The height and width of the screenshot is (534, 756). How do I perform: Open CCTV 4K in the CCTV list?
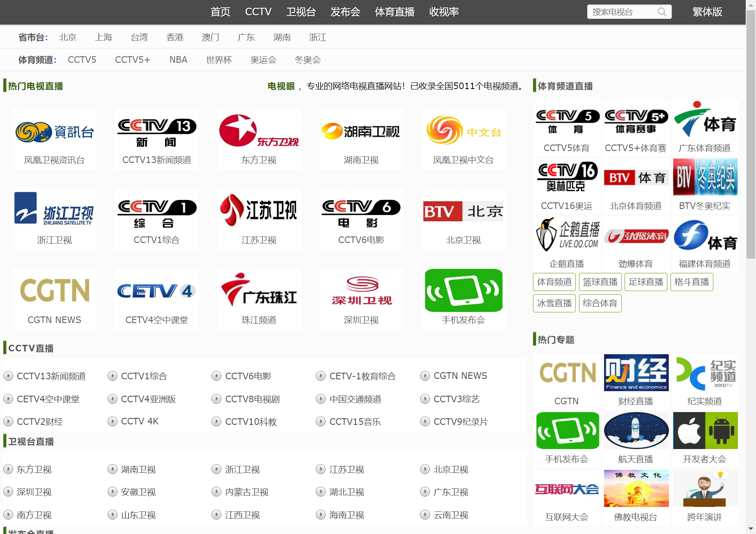tap(140, 422)
